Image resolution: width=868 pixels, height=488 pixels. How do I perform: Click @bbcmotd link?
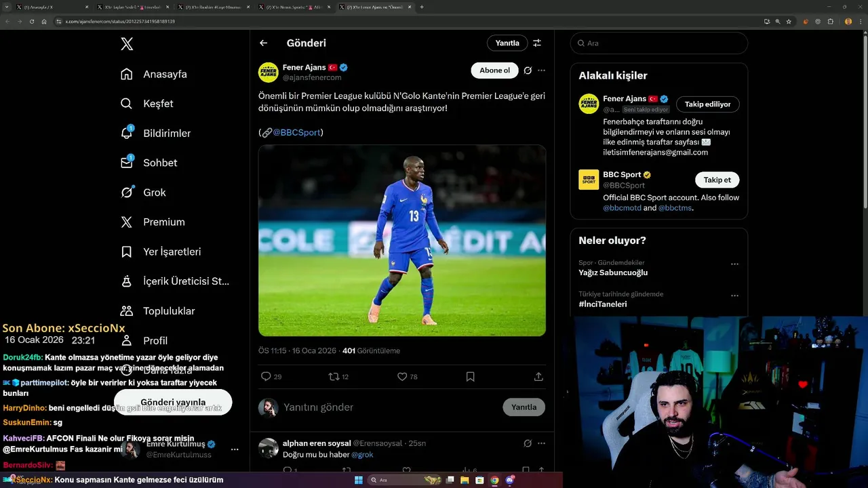click(622, 208)
